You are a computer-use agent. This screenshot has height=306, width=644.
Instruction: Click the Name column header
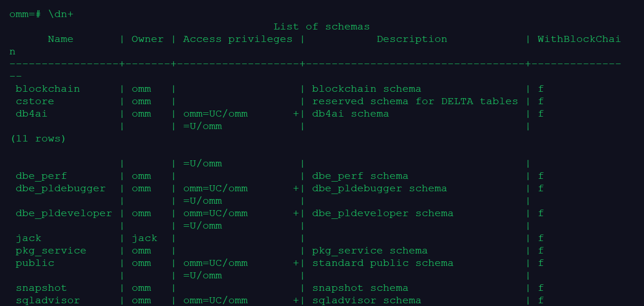[x=60, y=39]
